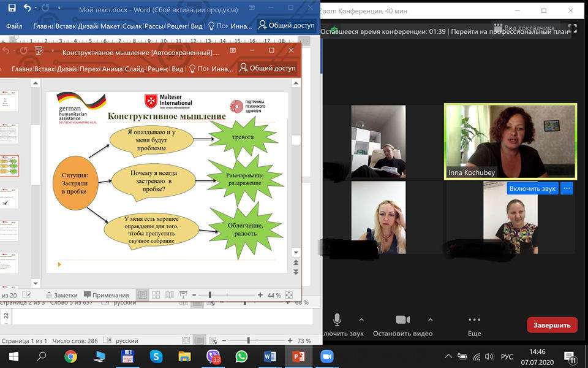This screenshot has height=368, width=588.
Task: Expand Zoom video options arrow
Action: tap(430, 320)
